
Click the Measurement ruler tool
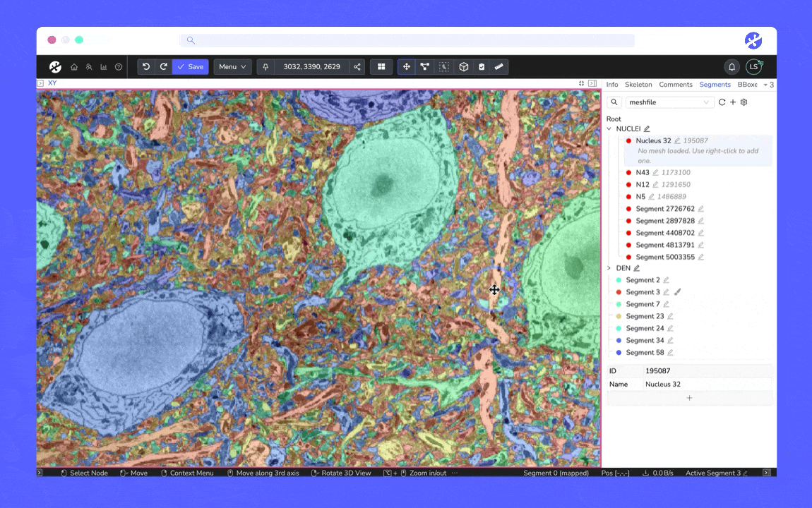coord(499,67)
